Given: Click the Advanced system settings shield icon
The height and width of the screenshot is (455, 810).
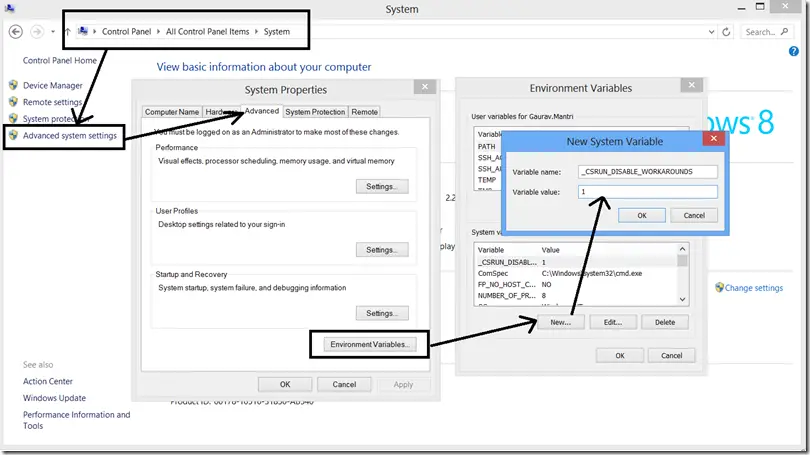Looking at the screenshot, I should pyautogui.click(x=13, y=135).
